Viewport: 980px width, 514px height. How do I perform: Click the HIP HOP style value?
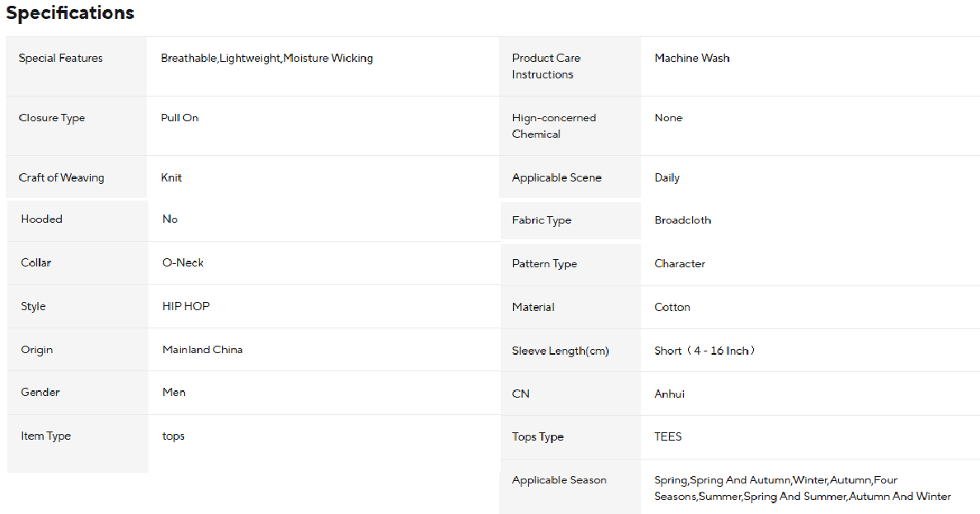click(x=186, y=307)
